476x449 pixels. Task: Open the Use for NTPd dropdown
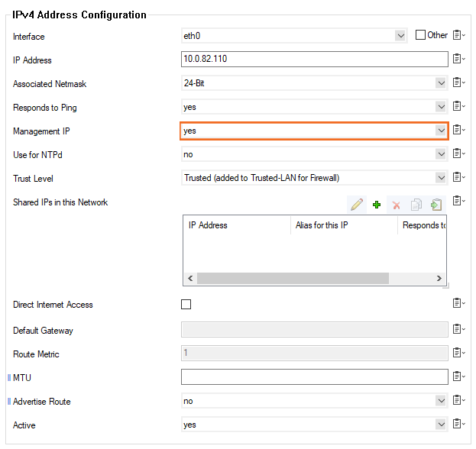(315, 154)
